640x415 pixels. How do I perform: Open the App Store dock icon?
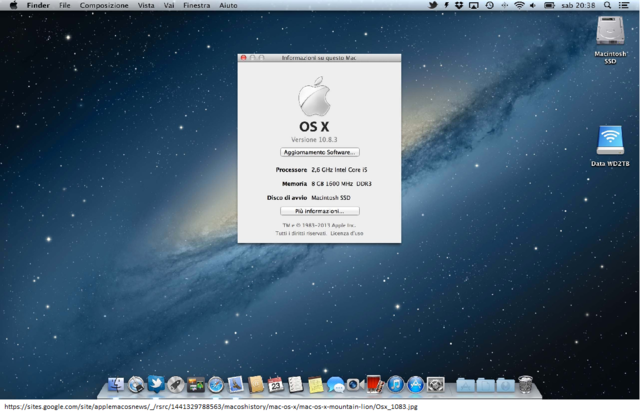click(416, 384)
